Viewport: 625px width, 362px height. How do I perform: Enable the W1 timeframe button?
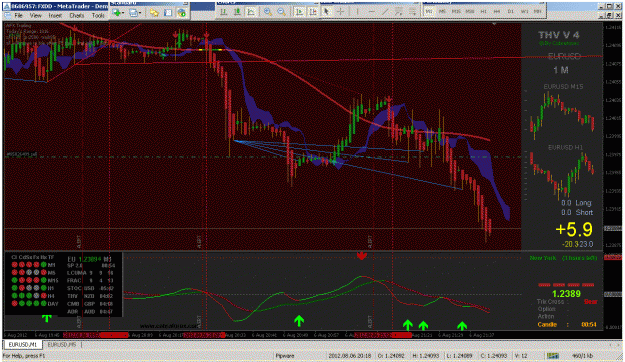(x=525, y=12)
